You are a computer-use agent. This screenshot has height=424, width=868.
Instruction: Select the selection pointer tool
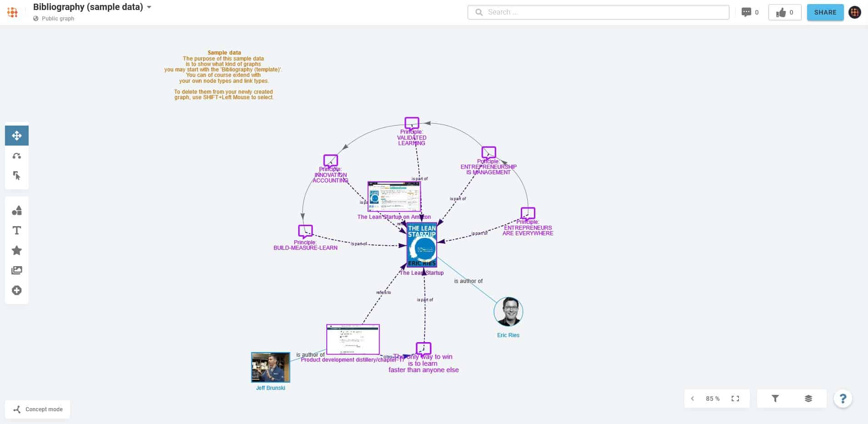[x=17, y=176]
